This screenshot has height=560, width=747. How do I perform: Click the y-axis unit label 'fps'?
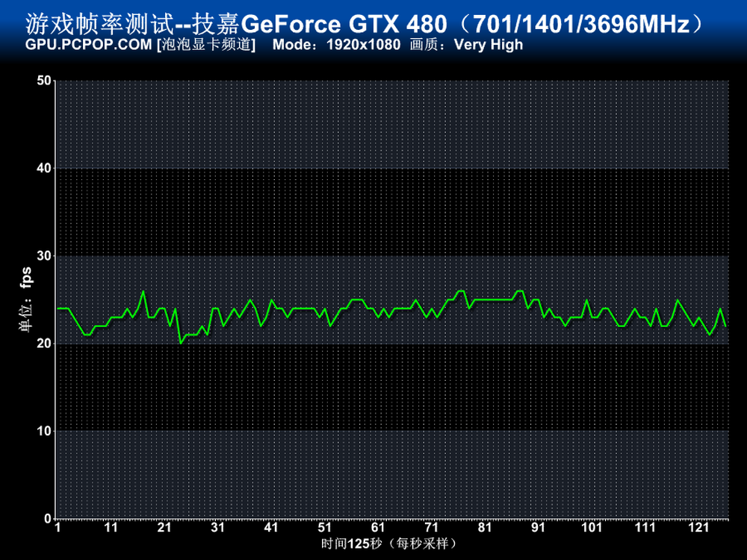[25, 278]
